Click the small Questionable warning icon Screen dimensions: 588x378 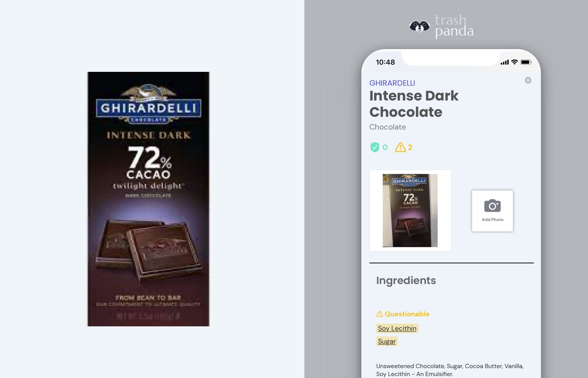click(379, 314)
